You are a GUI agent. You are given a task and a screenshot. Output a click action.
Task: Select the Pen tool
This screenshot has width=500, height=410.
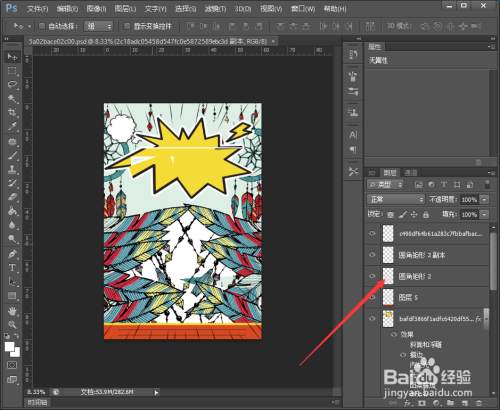tap(12, 254)
